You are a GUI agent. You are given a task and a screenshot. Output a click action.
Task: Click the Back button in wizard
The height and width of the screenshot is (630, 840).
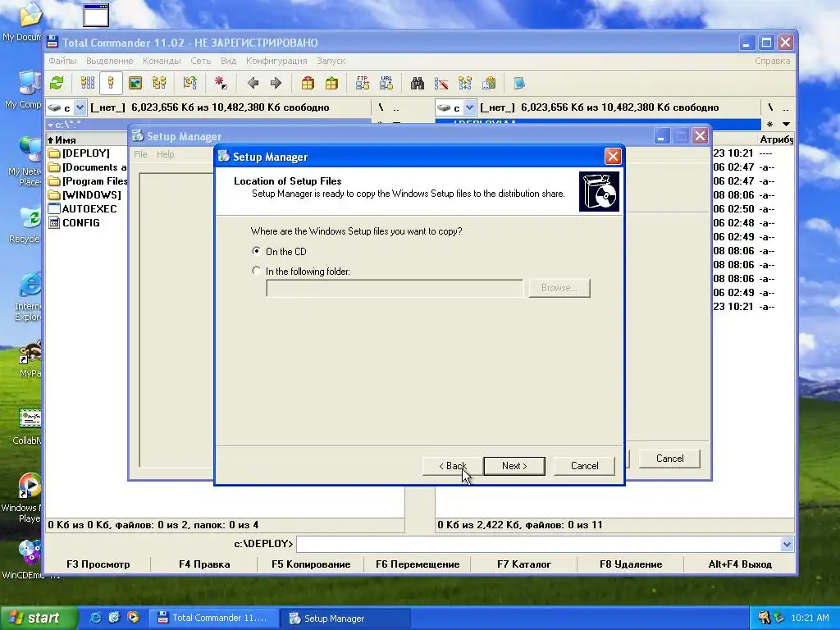pos(453,466)
